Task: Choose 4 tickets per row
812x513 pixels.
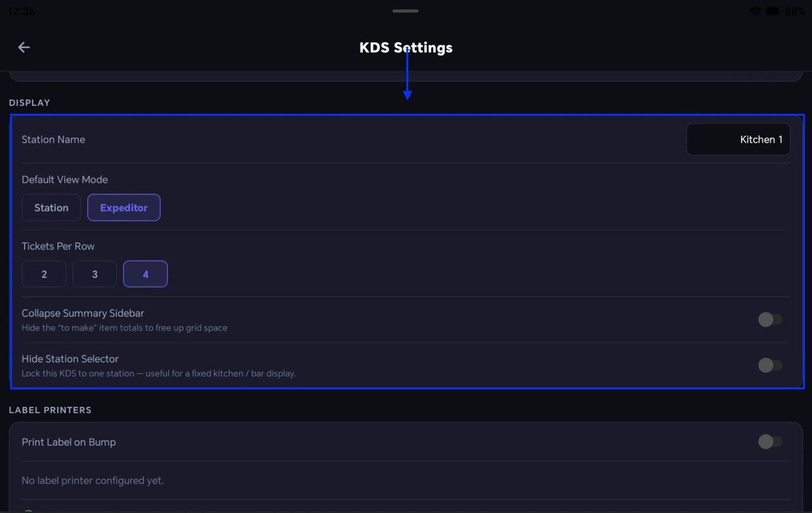Action: (145, 274)
